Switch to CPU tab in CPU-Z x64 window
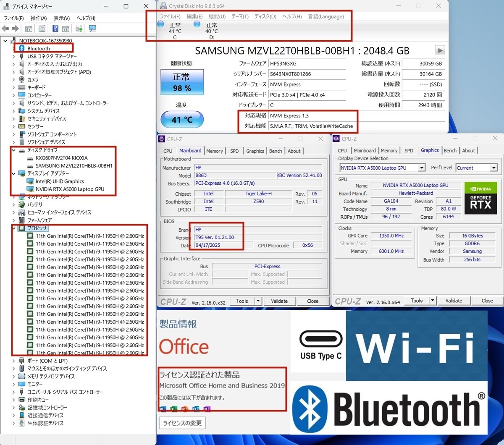This screenshot has width=504, height=445. (342, 150)
